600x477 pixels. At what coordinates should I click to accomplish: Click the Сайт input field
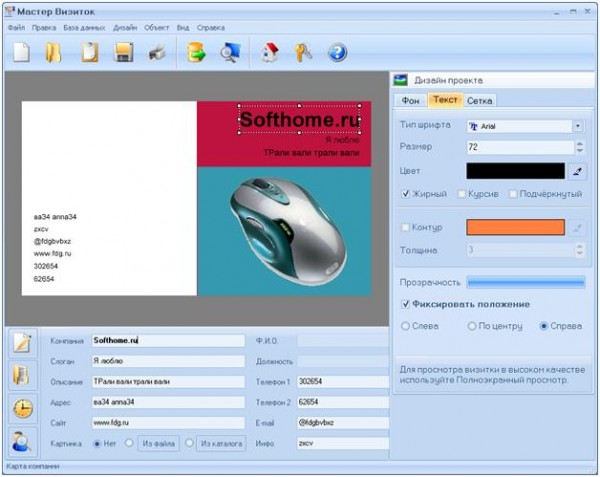pyautogui.click(x=168, y=423)
